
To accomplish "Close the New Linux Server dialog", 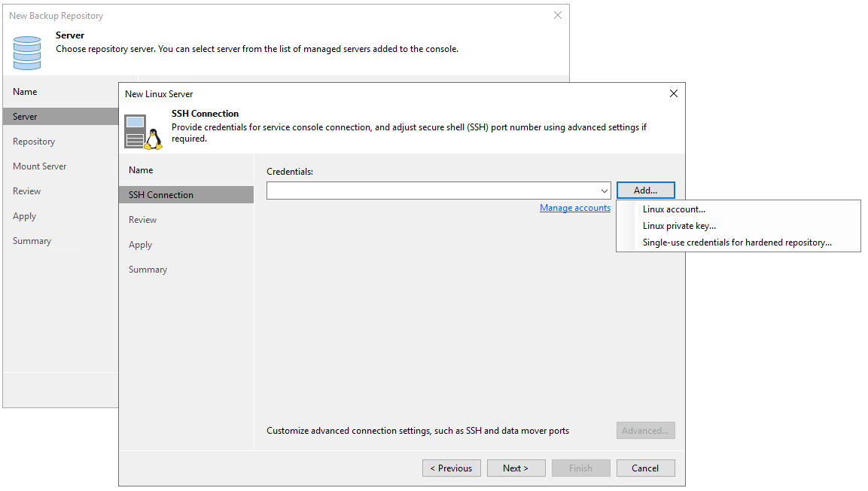I will [673, 93].
